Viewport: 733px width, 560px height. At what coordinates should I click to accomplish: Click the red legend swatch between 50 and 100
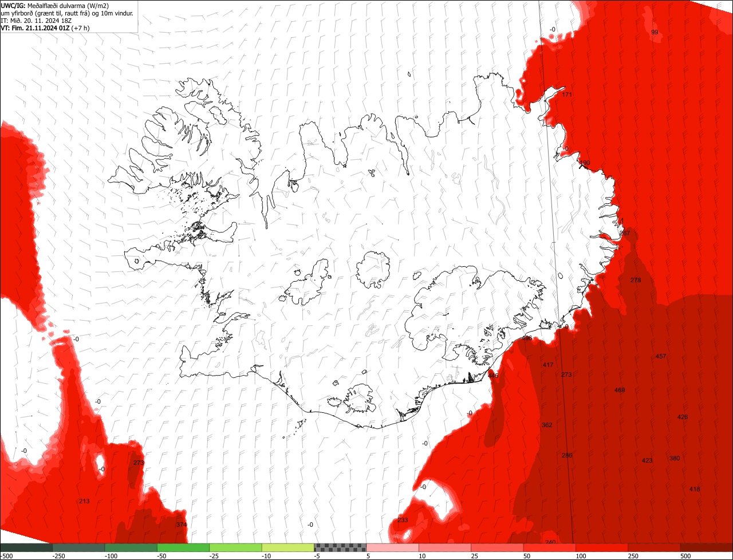point(550,547)
